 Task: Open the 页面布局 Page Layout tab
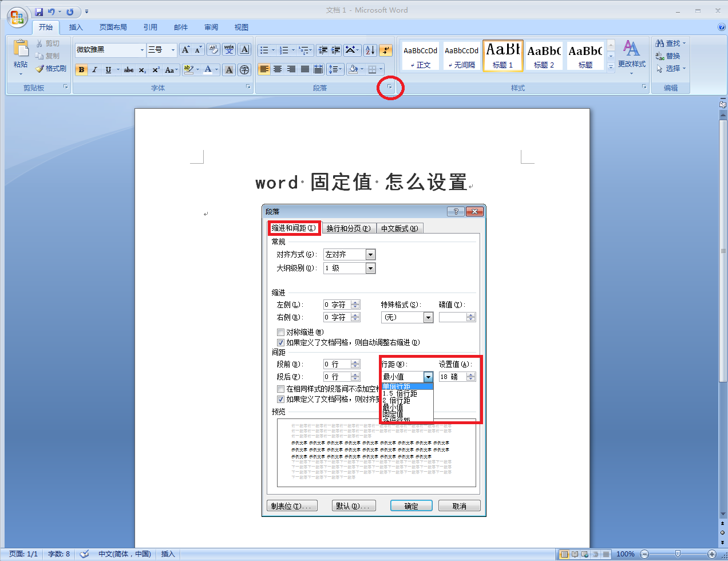(x=113, y=27)
